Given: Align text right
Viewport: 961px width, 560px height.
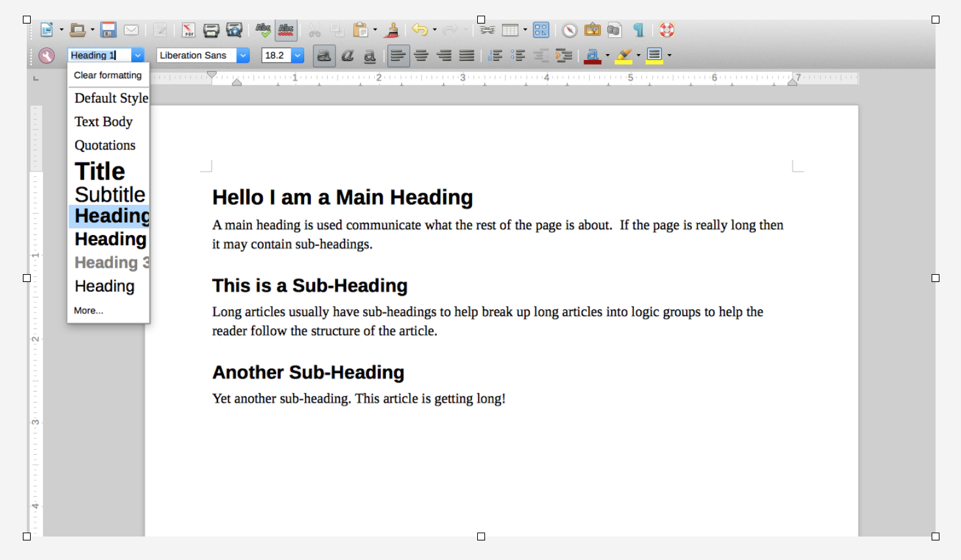Looking at the screenshot, I should pyautogui.click(x=444, y=56).
